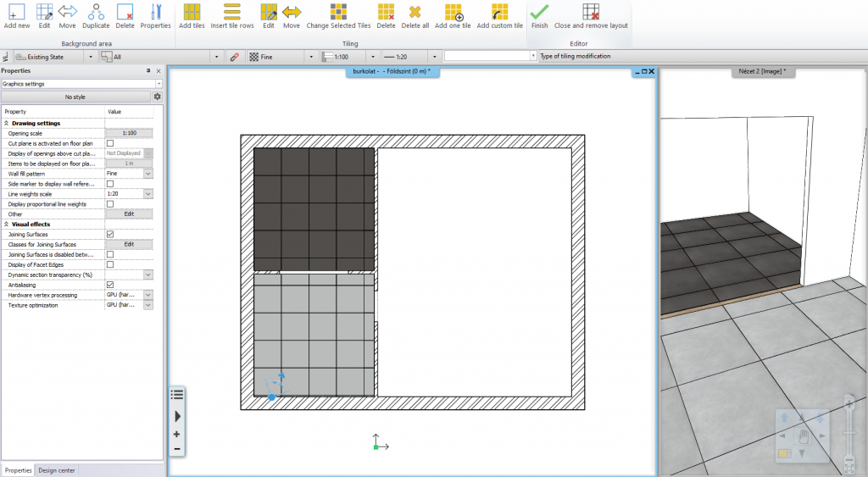Screen dimensions: 868x477
Task: Open the Existing State dropdown
Action: tap(91, 57)
